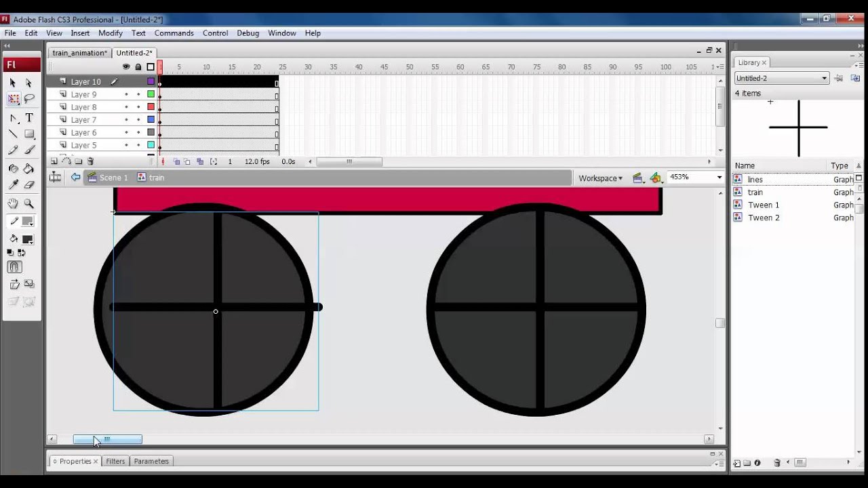Open the fill color picker
Image resolution: width=868 pixels, height=488 pixels.
[x=28, y=239]
